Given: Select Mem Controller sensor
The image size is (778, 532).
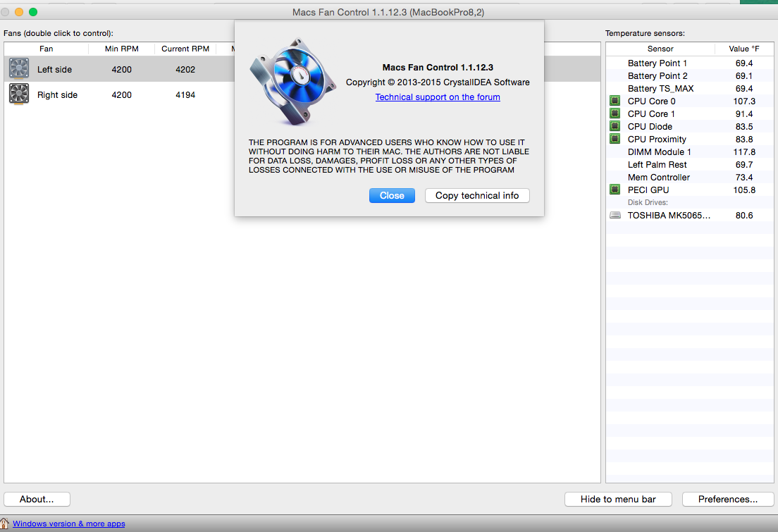Looking at the screenshot, I should 658,177.
